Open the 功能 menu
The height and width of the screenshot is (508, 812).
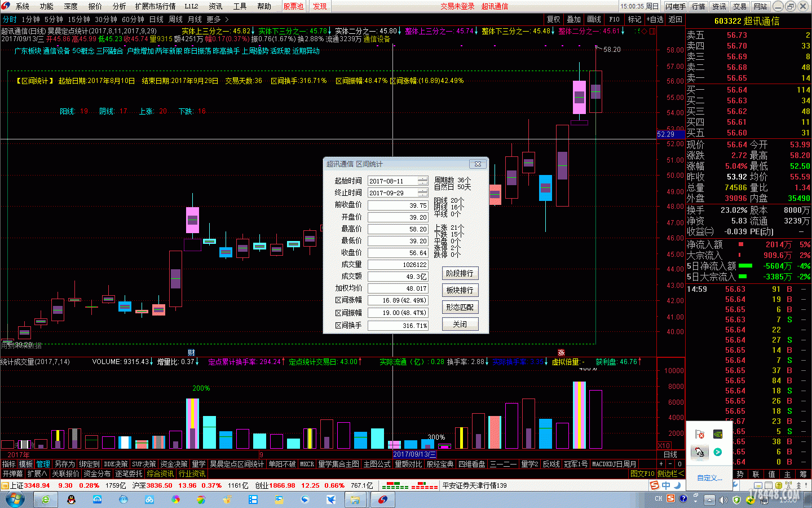(x=47, y=6)
